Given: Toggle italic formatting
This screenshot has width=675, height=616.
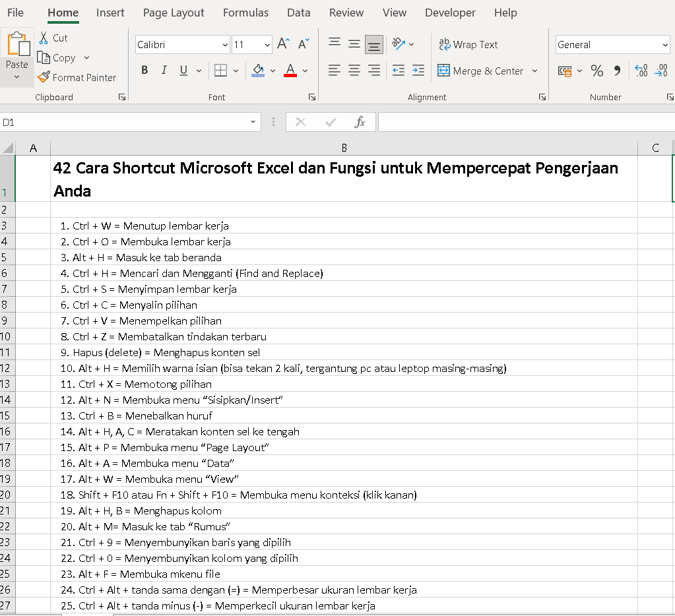Looking at the screenshot, I should pyautogui.click(x=164, y=70).
